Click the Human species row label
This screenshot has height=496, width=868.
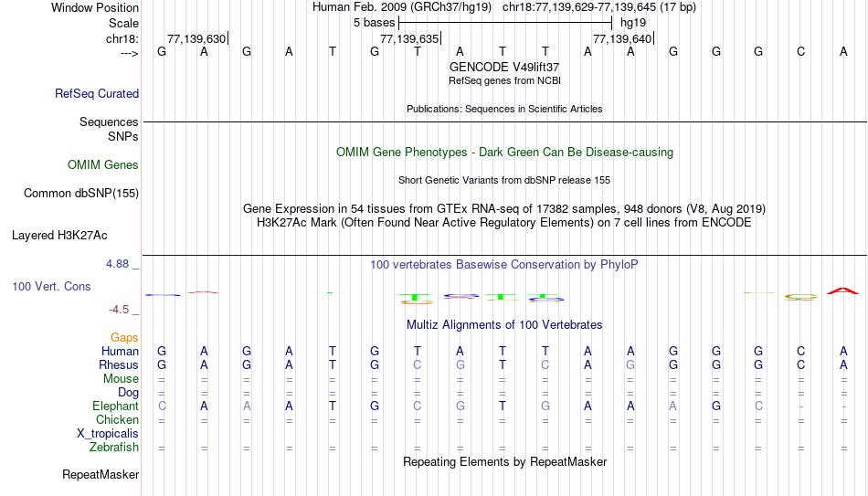click(x=120, y=352)
